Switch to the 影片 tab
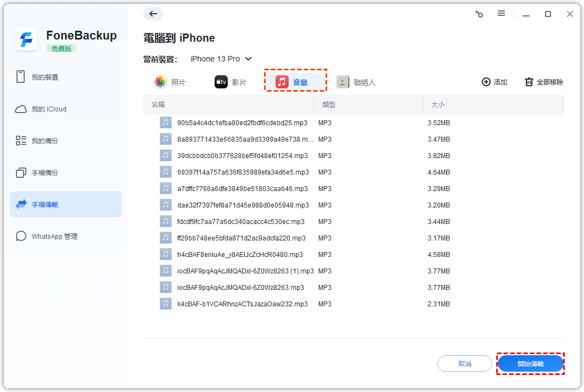Image resolution: width=584 pixels, height=392 pixels. pyautogui.click(x=230, y=82)
